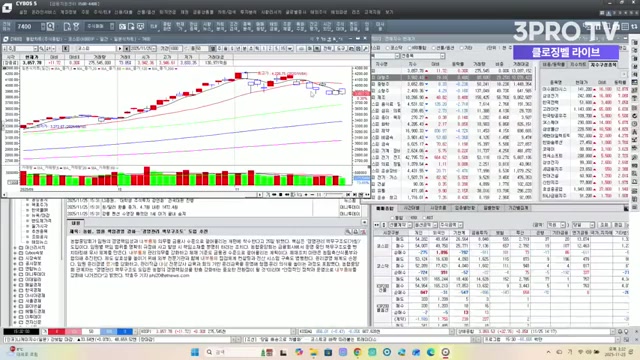The height and width of the screenshot is (360, 640).
Task: Expand the 한국경제 tree node
Action: tap(15, 290)
